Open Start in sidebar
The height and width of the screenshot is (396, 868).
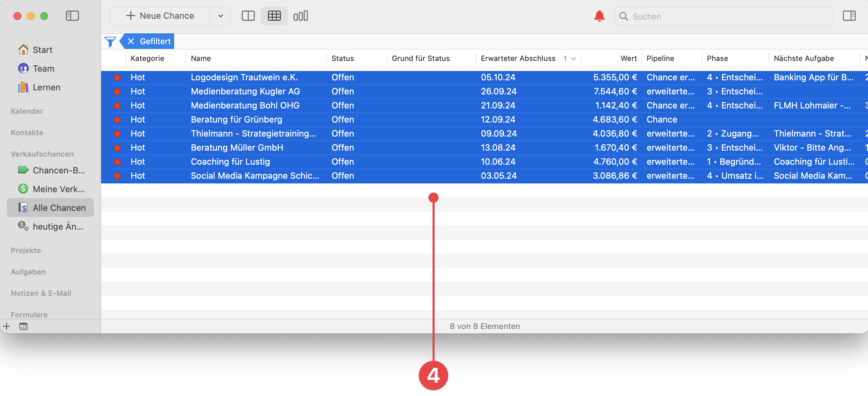click(50, 50)
